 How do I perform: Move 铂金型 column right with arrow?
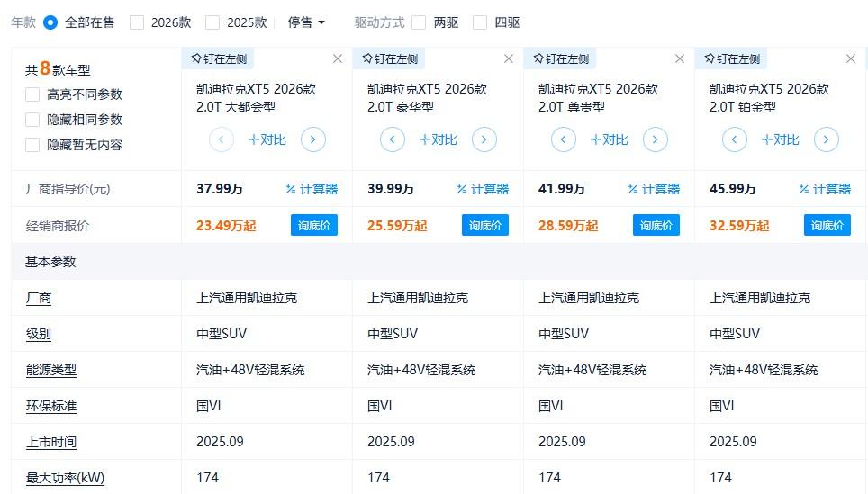pyautogui.click(x=827, y=139)
